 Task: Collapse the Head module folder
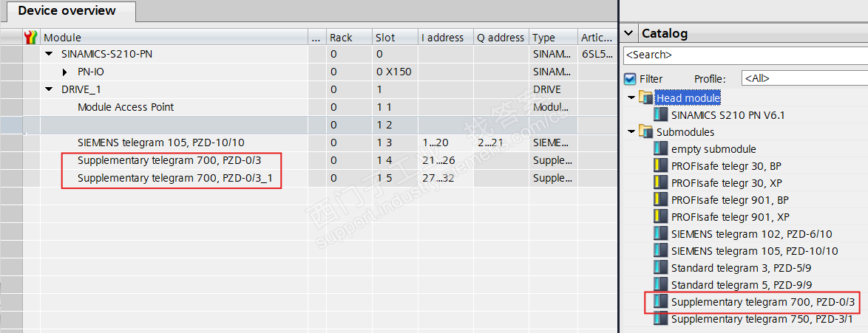(631, 98)
